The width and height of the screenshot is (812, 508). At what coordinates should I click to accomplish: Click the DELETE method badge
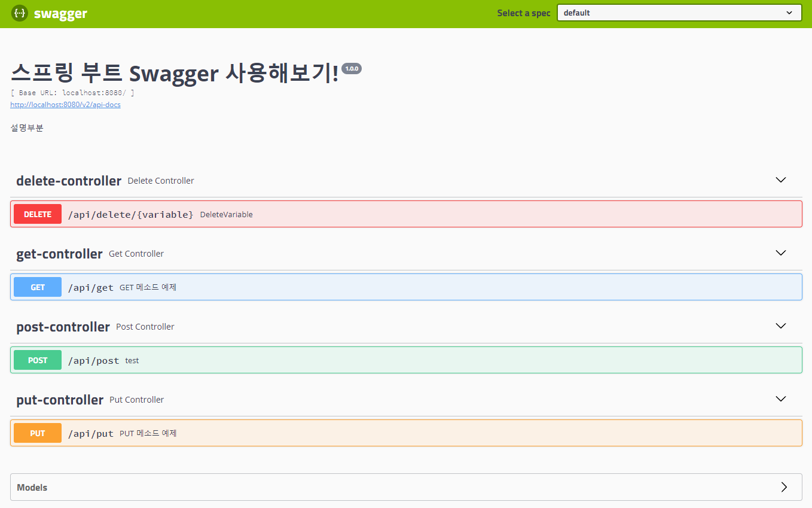pyautogui.click(x=37, y=214)
